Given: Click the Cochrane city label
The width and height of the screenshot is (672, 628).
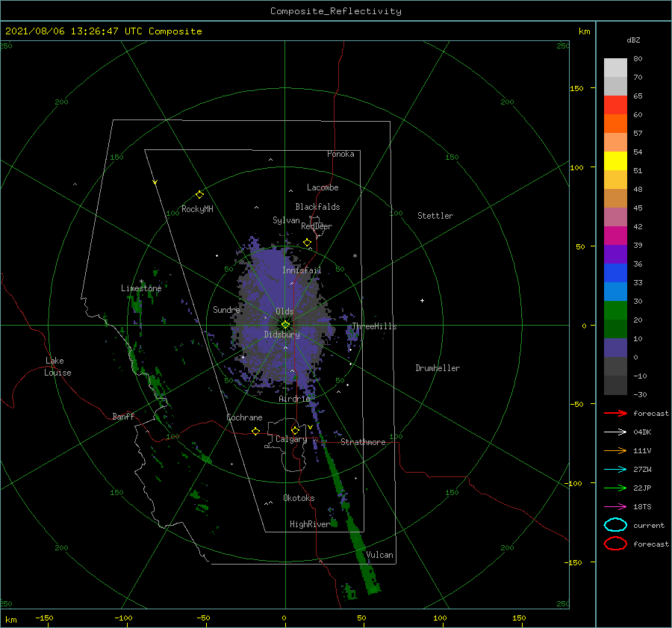Looking at the screenshot, I should coord(244,417).
